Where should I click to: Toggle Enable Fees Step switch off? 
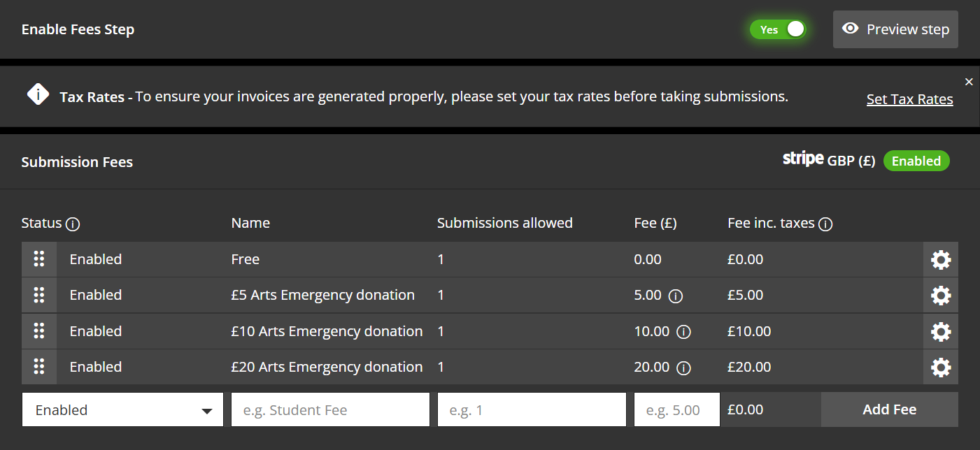pyautogui.click(x=778, y=29)
